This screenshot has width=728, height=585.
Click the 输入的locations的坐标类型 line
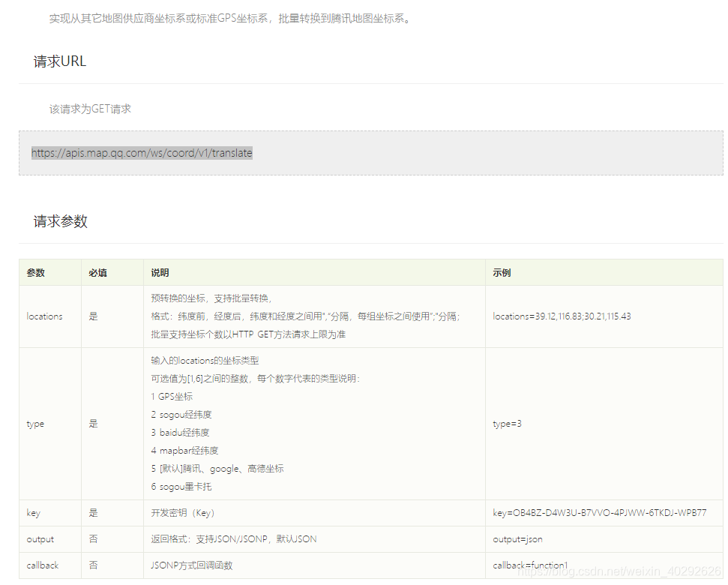[205, 361]
